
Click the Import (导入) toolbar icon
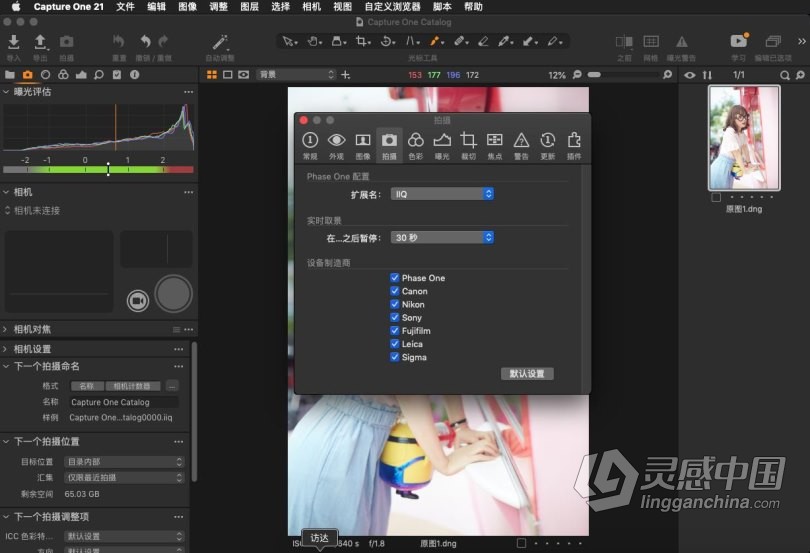tap(14, 42)
